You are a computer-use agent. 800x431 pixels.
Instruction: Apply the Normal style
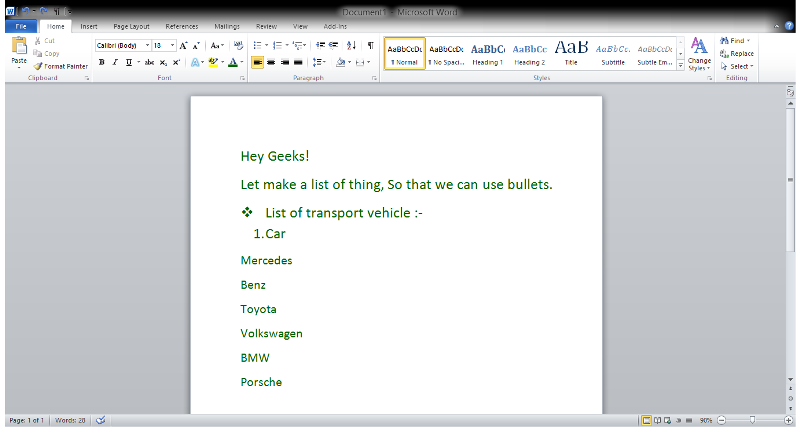pos(405,53)
